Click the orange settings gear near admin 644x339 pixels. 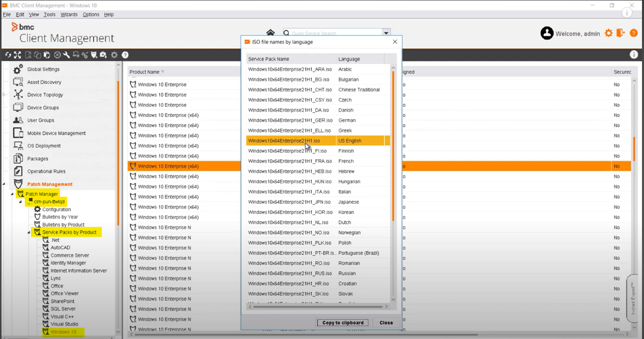click(x=608, y=33)
